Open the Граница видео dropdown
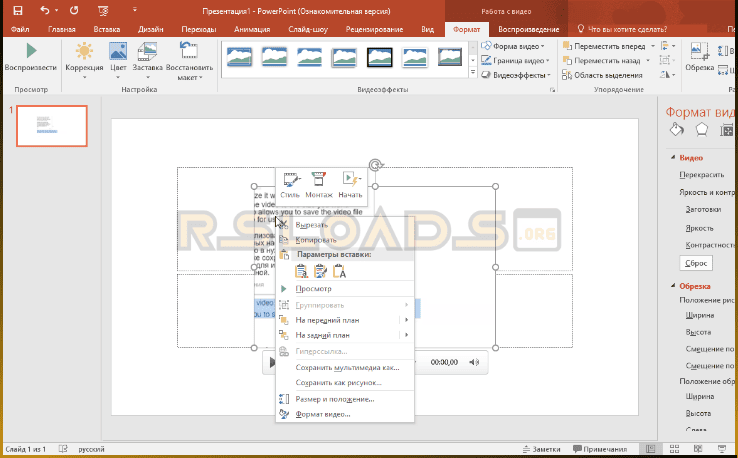This screenshot has width=738, height=458. [515, 61]
